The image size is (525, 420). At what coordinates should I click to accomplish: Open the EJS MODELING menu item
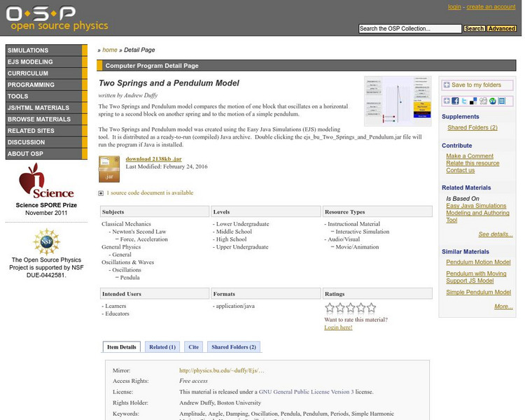pyautogui.click(x=46, y=62)
